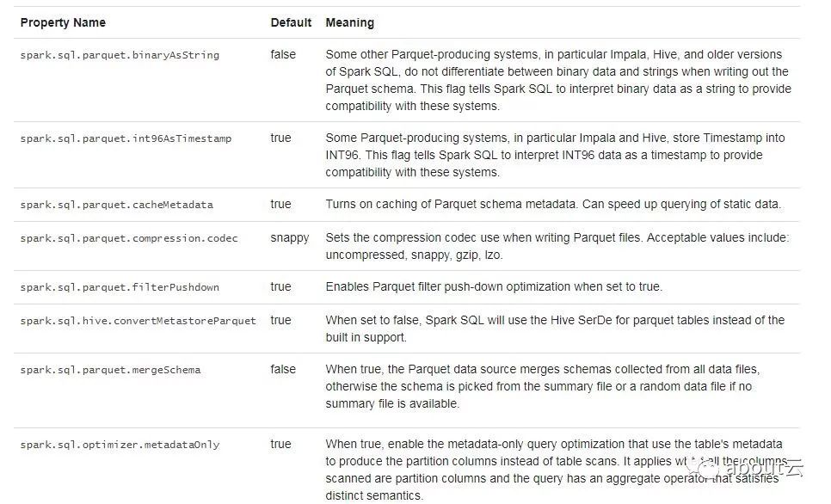Click the snappy default value
This screenshot has height=504, width=831.
(289, 237)
